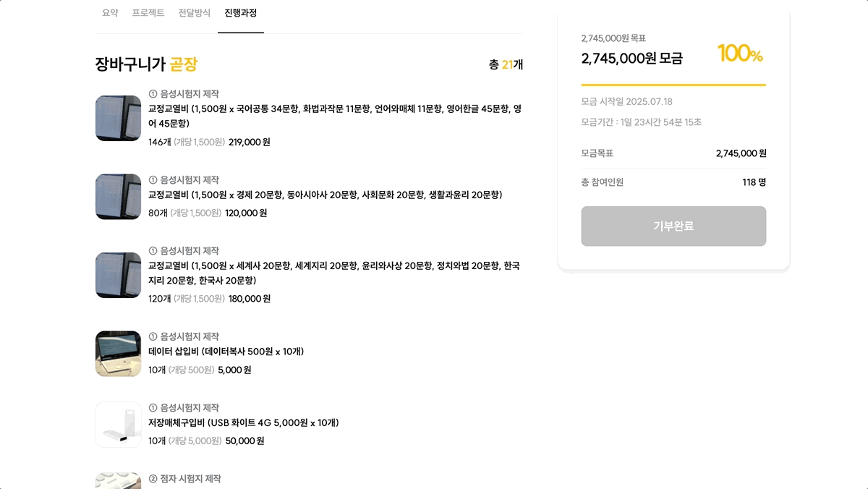Click the 점자 시험지 제작 item image
This screenshot has height=489, width=868.
tap(118, 480)
